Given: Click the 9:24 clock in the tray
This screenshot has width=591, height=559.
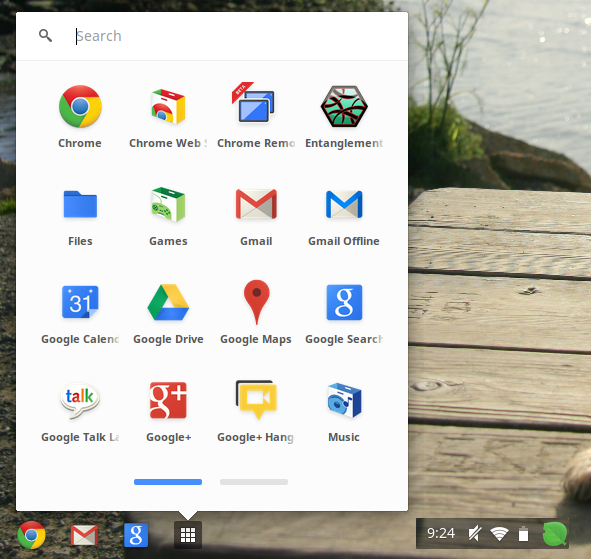Looking at the screenshot, I should point(441,533).
